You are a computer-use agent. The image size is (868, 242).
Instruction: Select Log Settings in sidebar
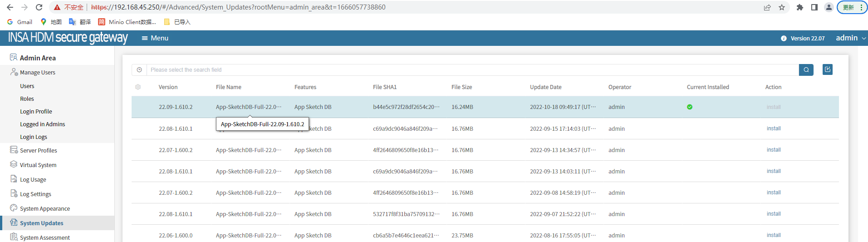tap(35, 194)
